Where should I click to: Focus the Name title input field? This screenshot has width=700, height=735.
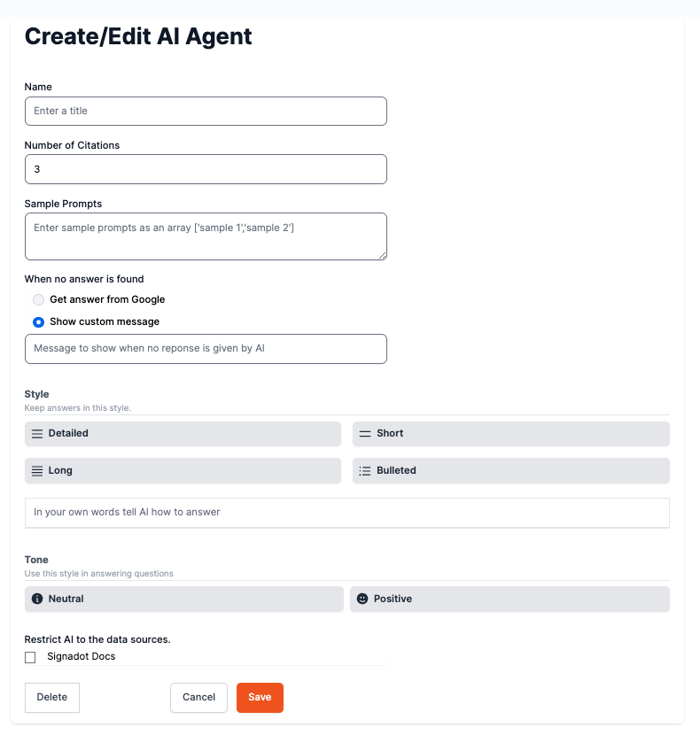206,111
